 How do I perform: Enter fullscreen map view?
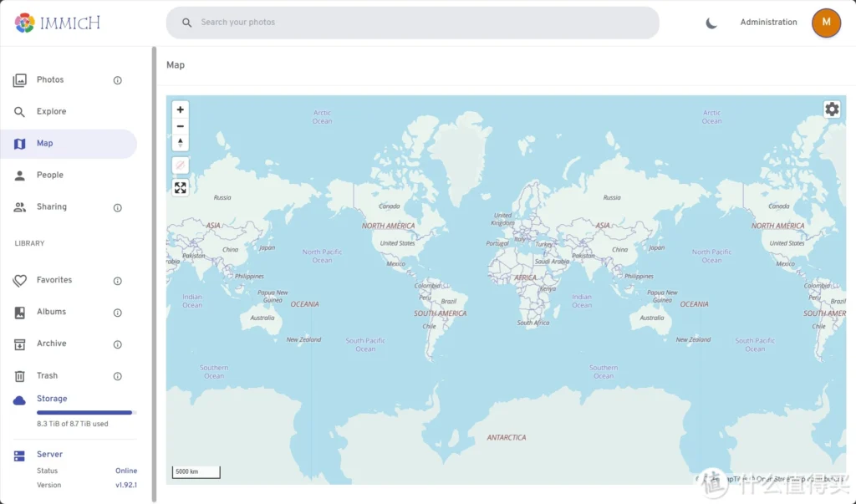(180, 188)
